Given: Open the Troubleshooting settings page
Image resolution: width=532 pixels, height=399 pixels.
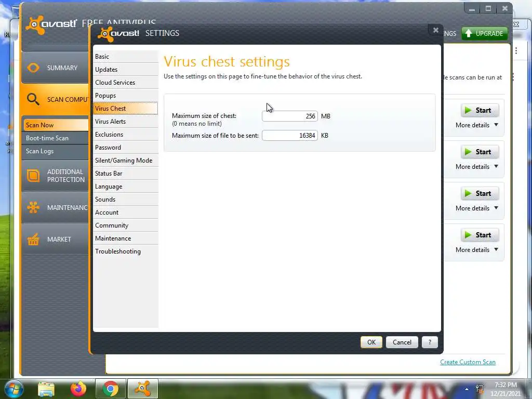Looking at the screenshot, I should click(126, 251).
